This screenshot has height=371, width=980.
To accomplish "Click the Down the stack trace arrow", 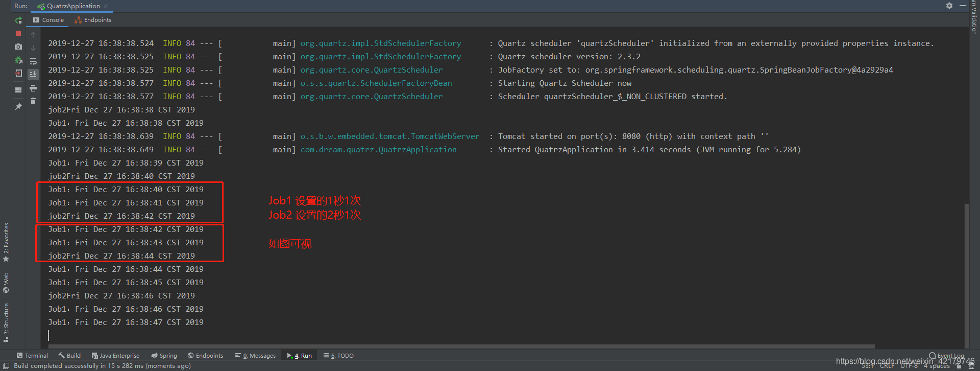I will tap(33, 48).
